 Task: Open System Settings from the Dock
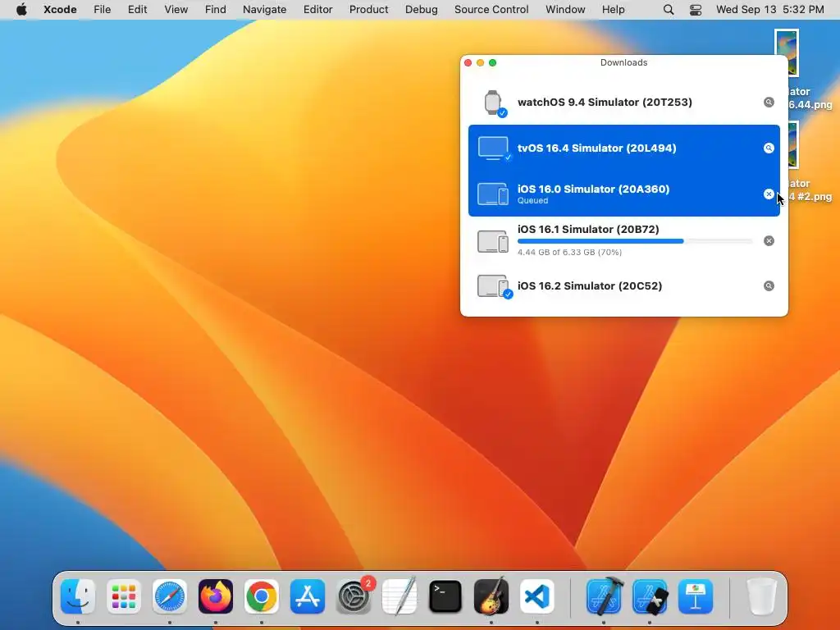point(354,596)
